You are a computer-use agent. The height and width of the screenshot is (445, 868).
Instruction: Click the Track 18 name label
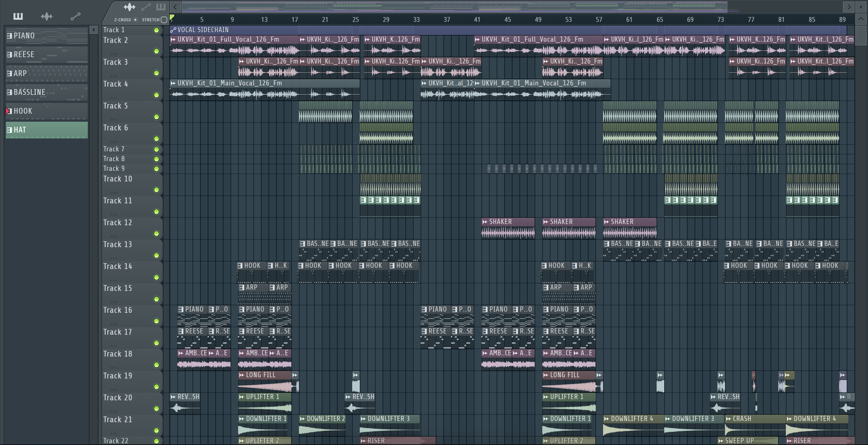point(118,354)
